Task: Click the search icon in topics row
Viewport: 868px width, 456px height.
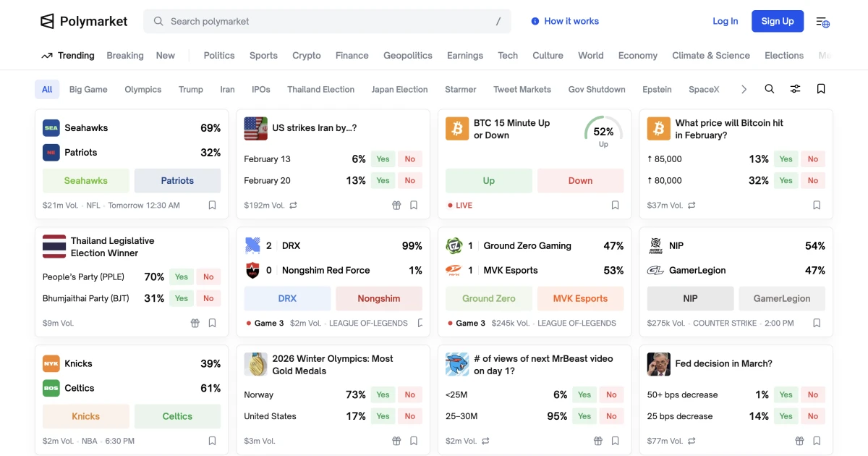Action: pyautogui.click(x=770, y=89)
